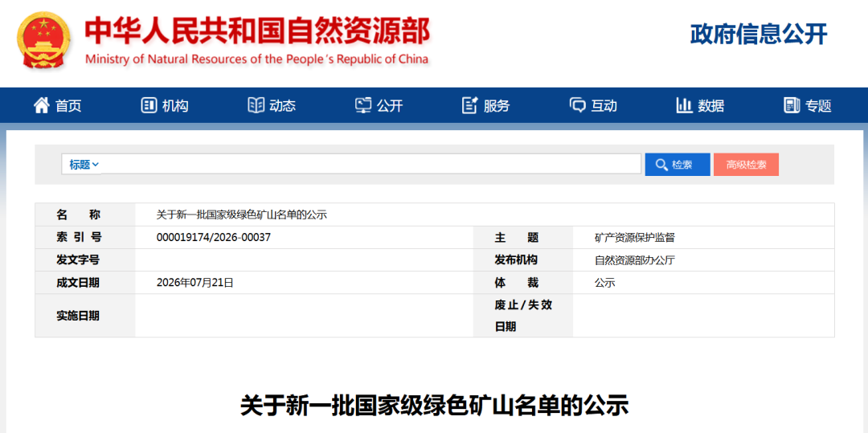Focus the search text input box
Viewport: 868px width, 433px height.
(x=371, y=164)
